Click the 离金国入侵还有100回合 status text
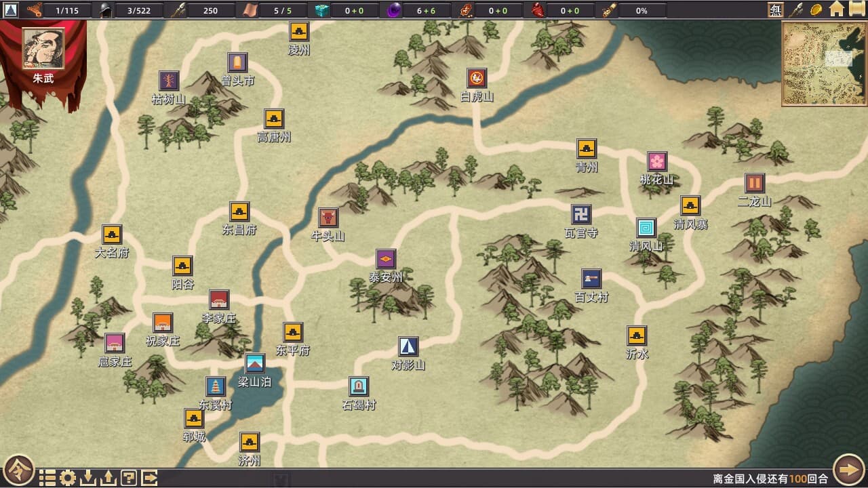Image resolution: width=868 pixels, height=488 pixels. [770, 479]
